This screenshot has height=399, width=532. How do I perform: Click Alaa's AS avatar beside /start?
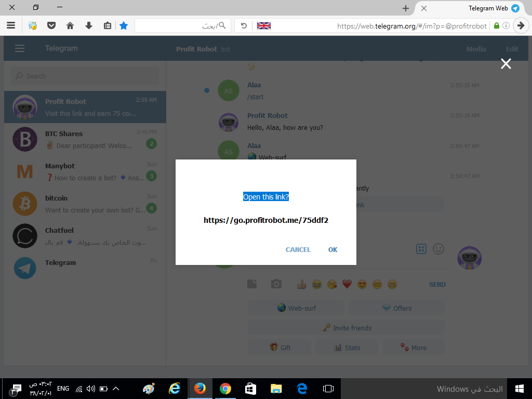coord(229,90)
